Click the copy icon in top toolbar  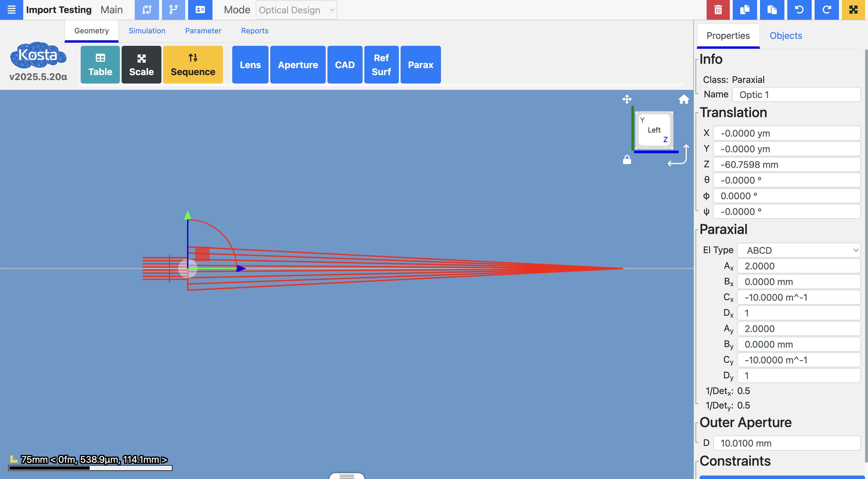(x=745, y=10)
